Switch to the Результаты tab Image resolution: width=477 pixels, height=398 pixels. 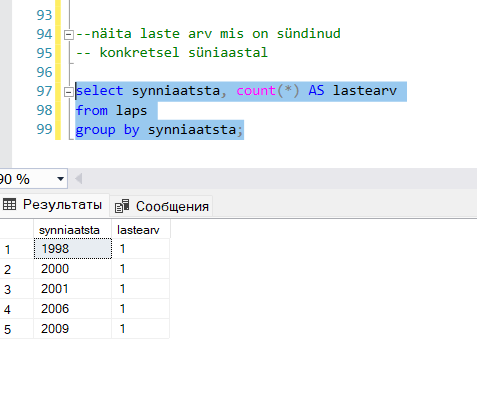(x=53, y=204)
